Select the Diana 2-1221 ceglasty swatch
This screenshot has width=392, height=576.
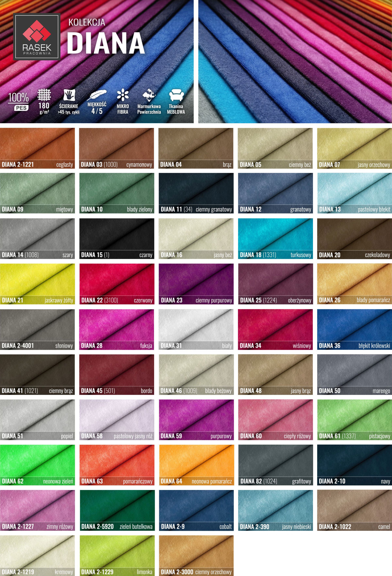37,148
